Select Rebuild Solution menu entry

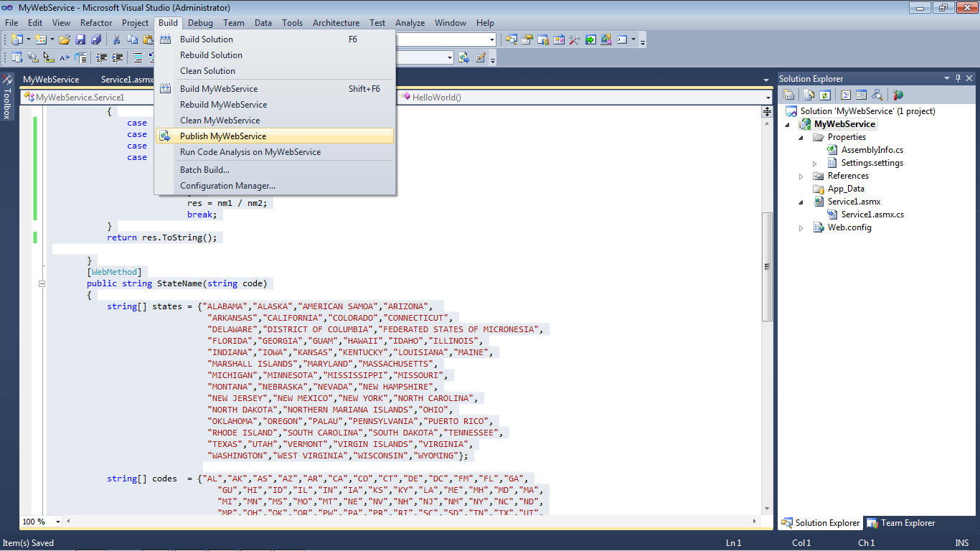click(x=275, y=55)
